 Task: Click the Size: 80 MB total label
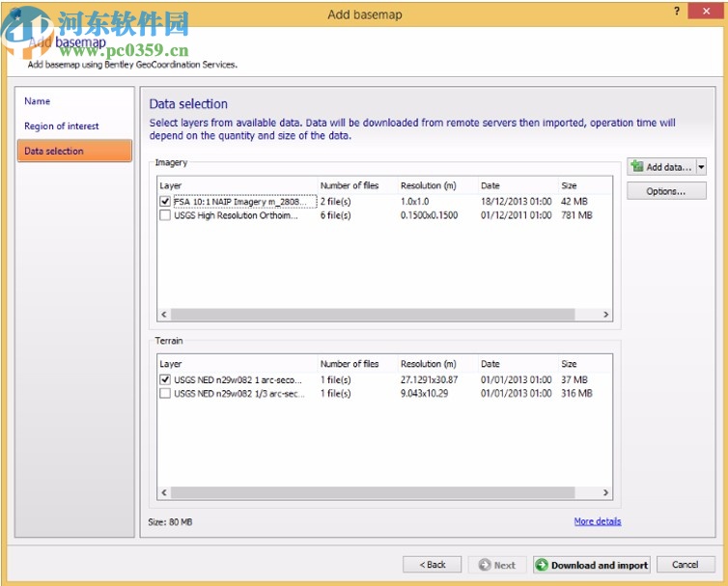[x=170, y=522]
